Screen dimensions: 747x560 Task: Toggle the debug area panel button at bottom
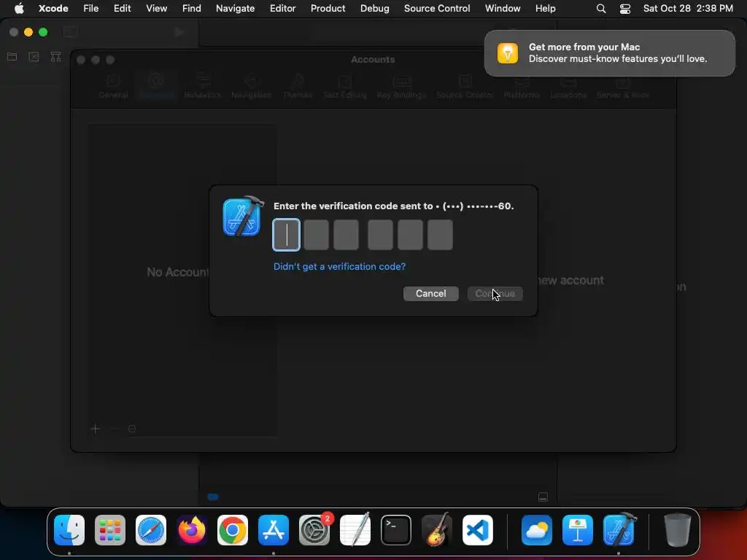pos(543,497)
